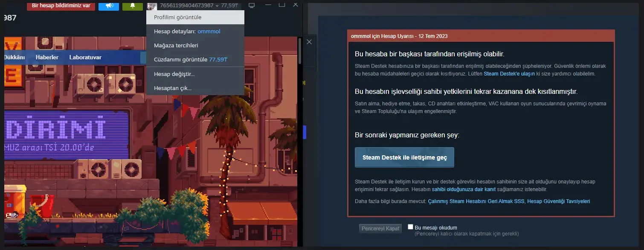Select 'Hesaptan çık...' to sign out
Image resolution: width=644 pixels, height=250 pixels.
195,88
